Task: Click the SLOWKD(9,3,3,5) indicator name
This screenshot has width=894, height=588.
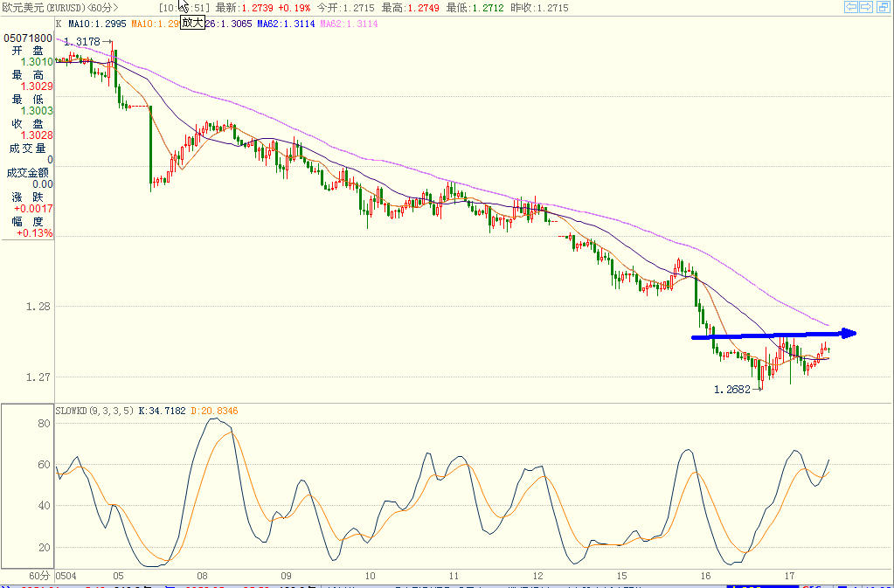Action: click(x=94, y=411)
